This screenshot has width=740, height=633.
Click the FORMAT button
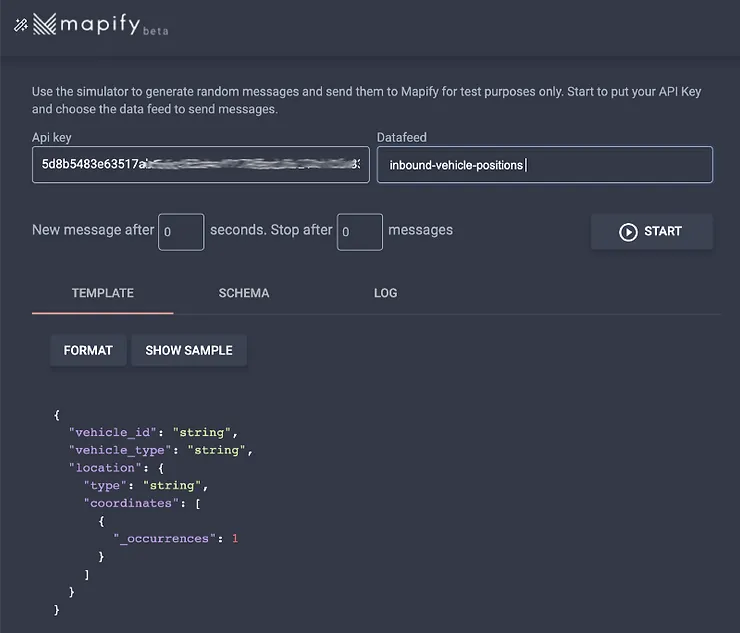point(88,350)
